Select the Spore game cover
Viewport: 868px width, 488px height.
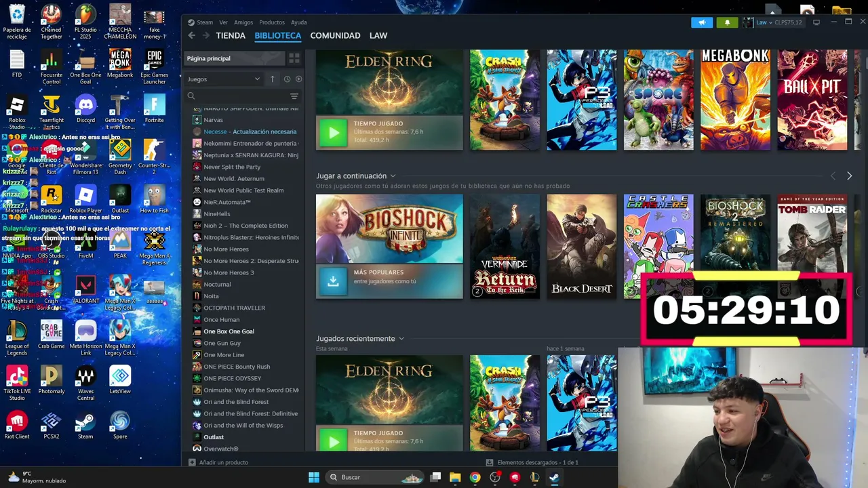659,100
